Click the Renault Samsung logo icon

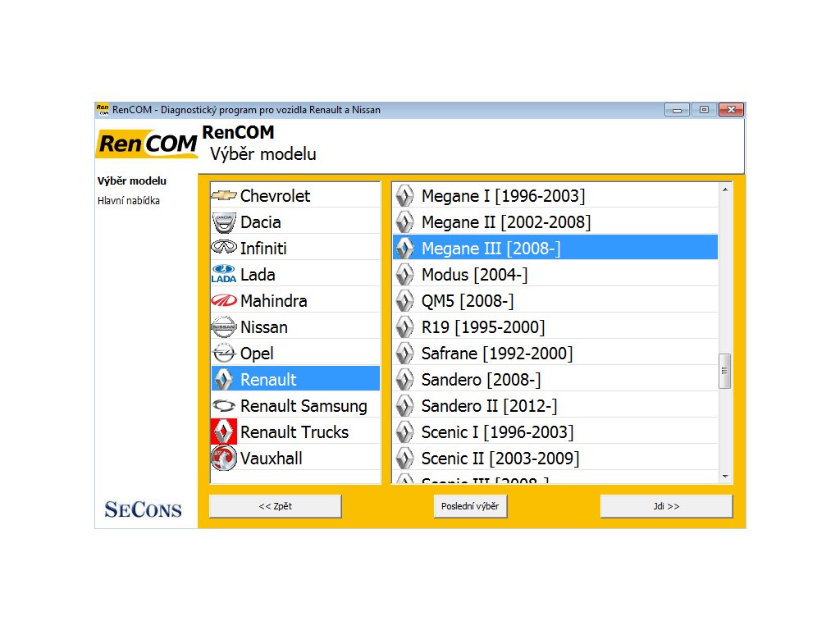tap(223, 405)
